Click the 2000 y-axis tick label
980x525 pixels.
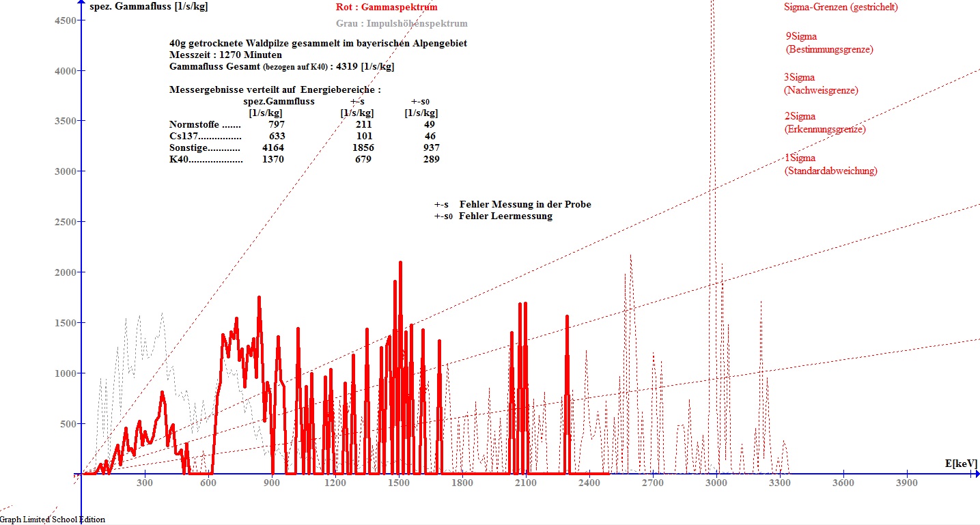click(65, 272)
